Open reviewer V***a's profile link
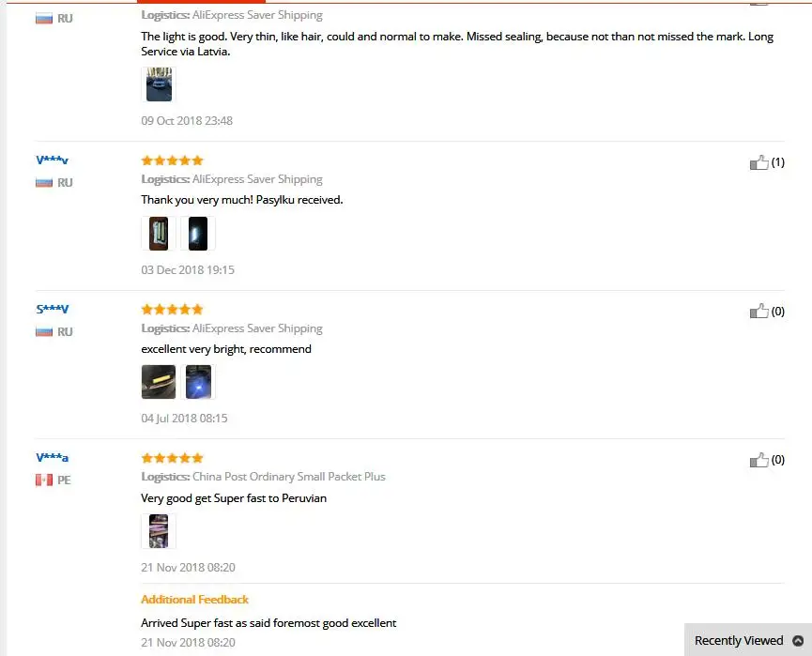 point(52,457)
